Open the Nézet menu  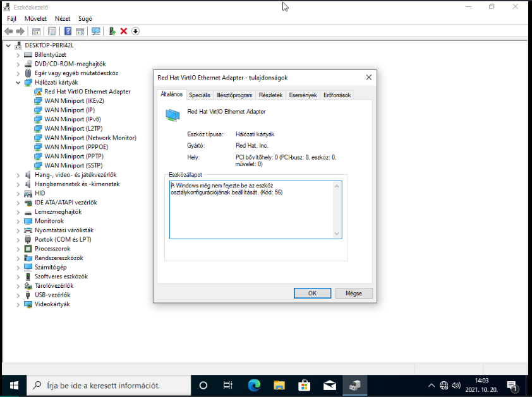[x=63, y=19]
